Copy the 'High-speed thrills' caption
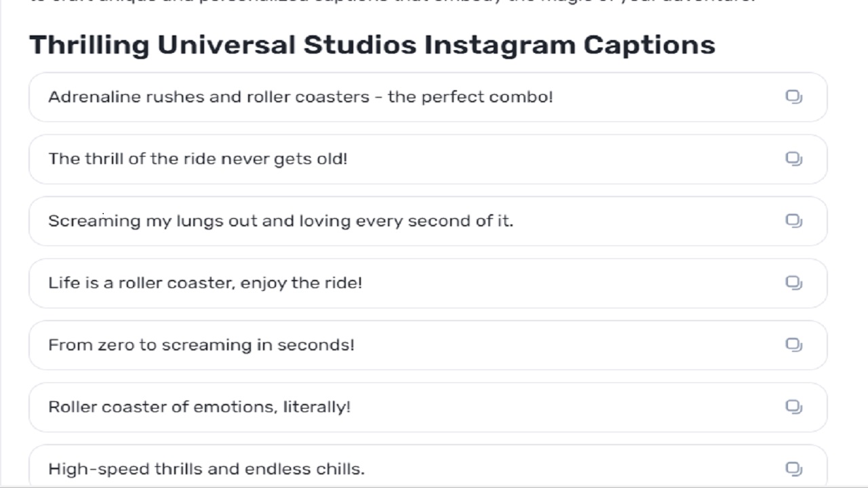Image resolution: width=868 pixels, height=488 pixels. (793, 468)
